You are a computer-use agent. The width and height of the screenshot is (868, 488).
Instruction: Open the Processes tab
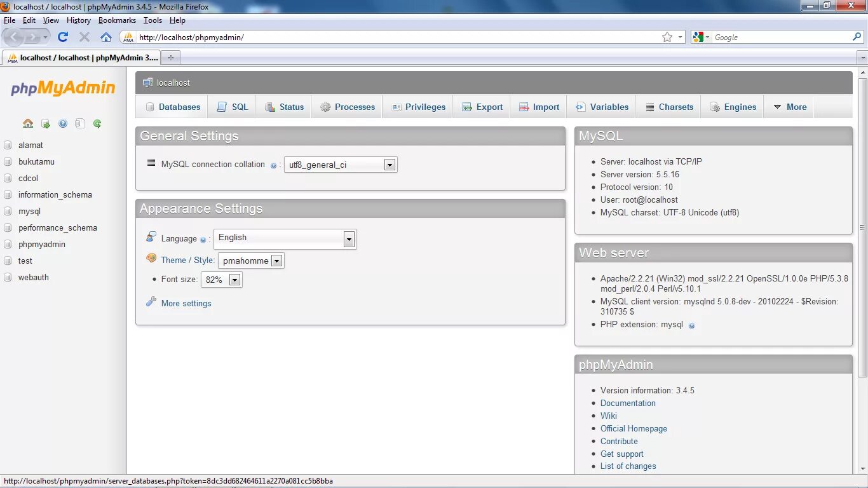pos(347,107)
